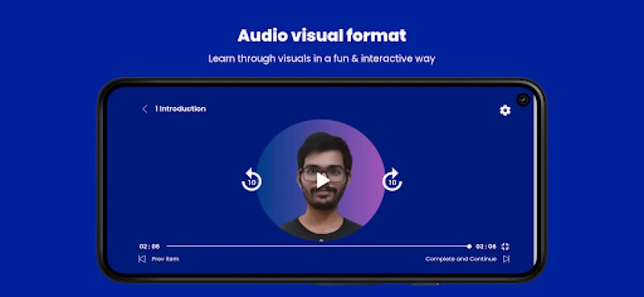Click the "1 Introduction" lesson title
Viewport: 644px width, 297px height.
tap(180, 109)
